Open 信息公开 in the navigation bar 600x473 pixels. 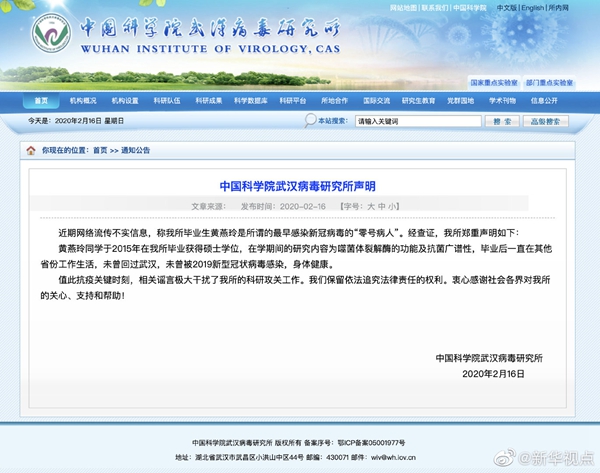pyautogui.click(x=544, y=101)
